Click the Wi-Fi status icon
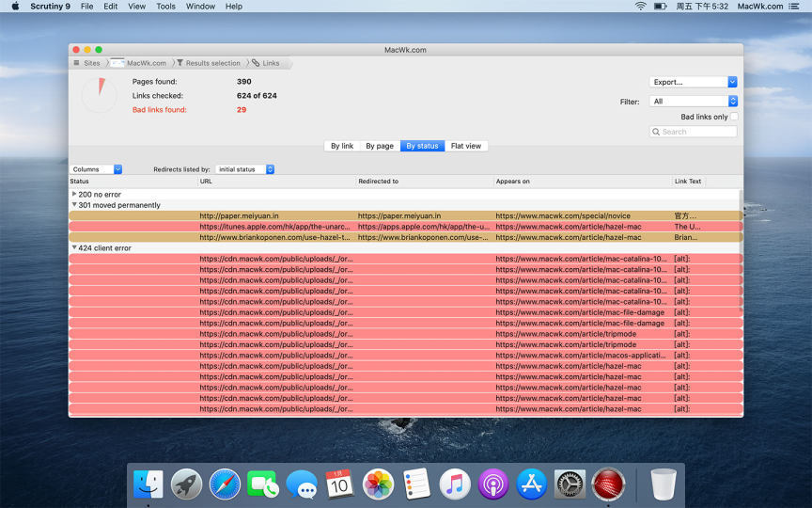Viewport: 812px width, 508px height. pyautogui.click(x=641, y=7)
